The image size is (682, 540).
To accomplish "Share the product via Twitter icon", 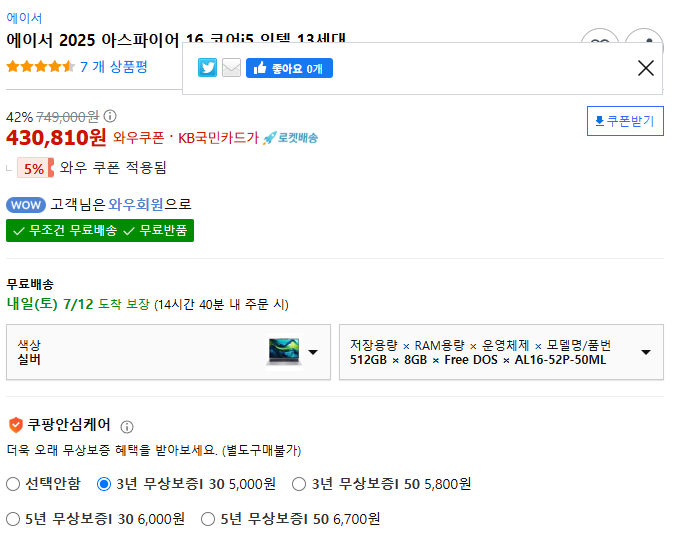I will pyautogui.click(x=207, y=68).
